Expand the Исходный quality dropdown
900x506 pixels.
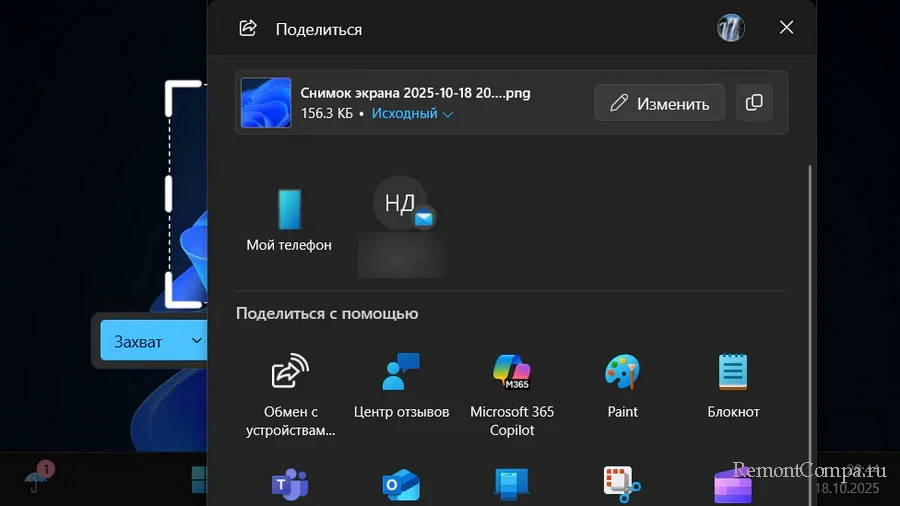(412, 114)
